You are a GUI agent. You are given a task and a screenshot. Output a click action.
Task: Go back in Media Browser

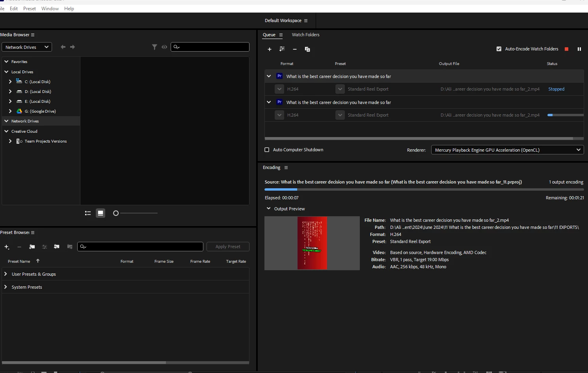tap(63, 47)
